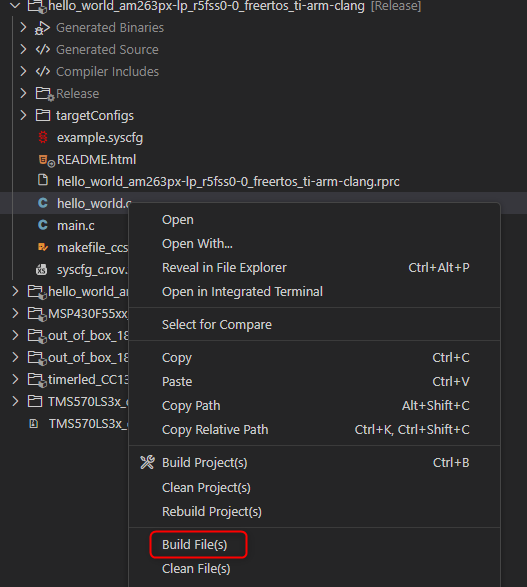Select the syscfg_c.rov file name
This screenshot has width=527, height=587.
point(92,270)
